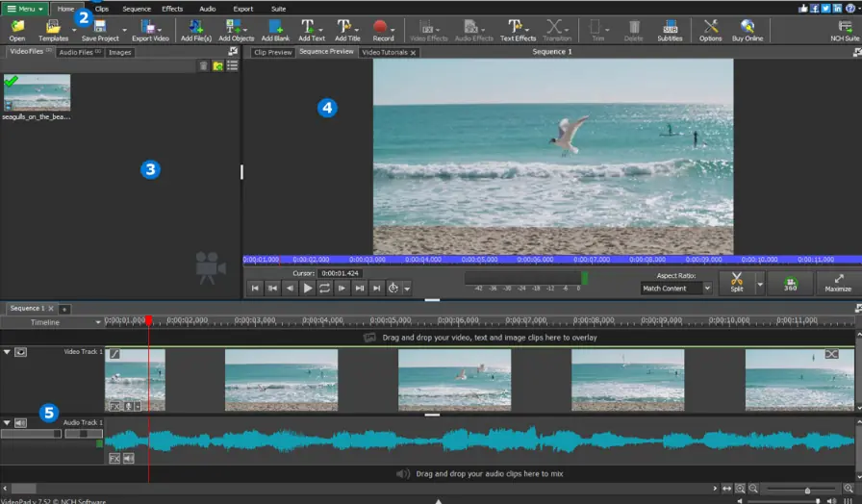The height and width of the screenshot is (504, 862).
Task: Maximize the sequence preview
Action: [838, 283]
